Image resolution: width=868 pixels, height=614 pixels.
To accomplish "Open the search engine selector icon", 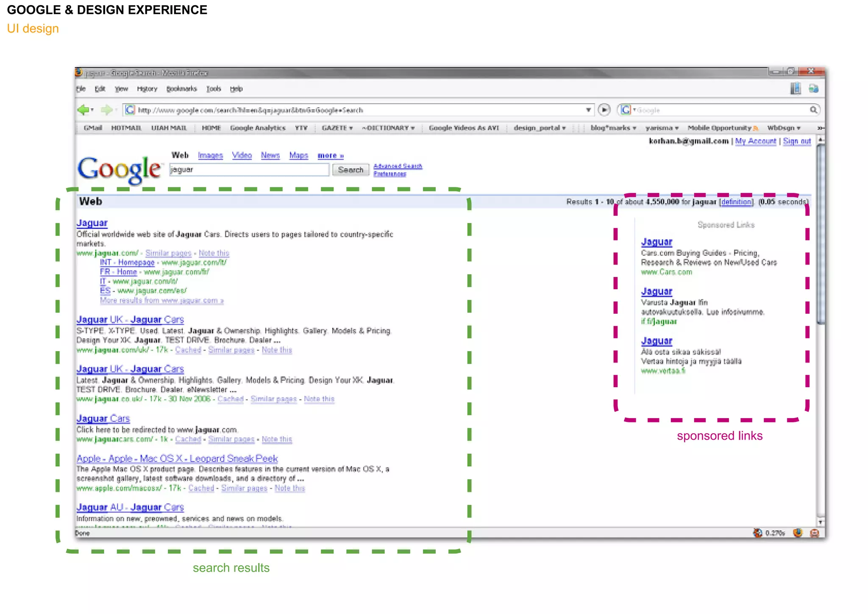I will (626, 110).
